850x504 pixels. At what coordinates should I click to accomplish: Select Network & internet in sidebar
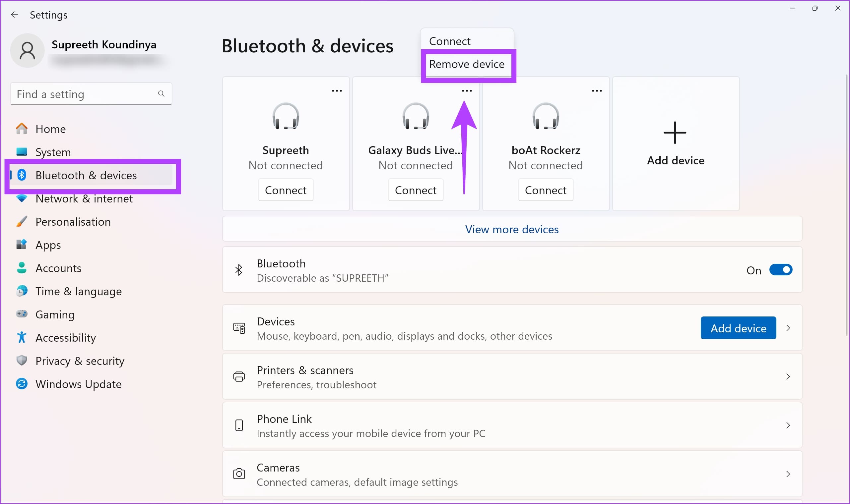pos(84,198)
